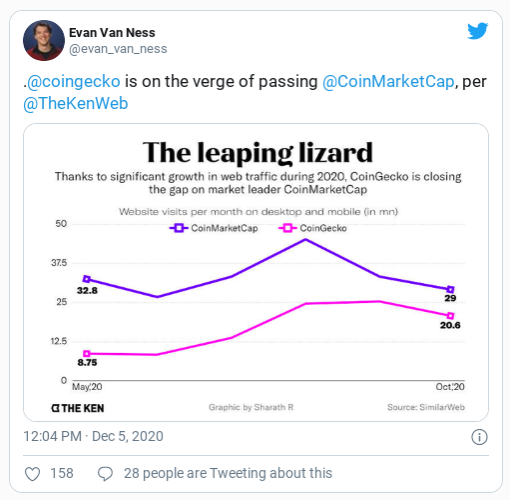
Task: Open the tweet info icon
Action: (x=479, y=437)
